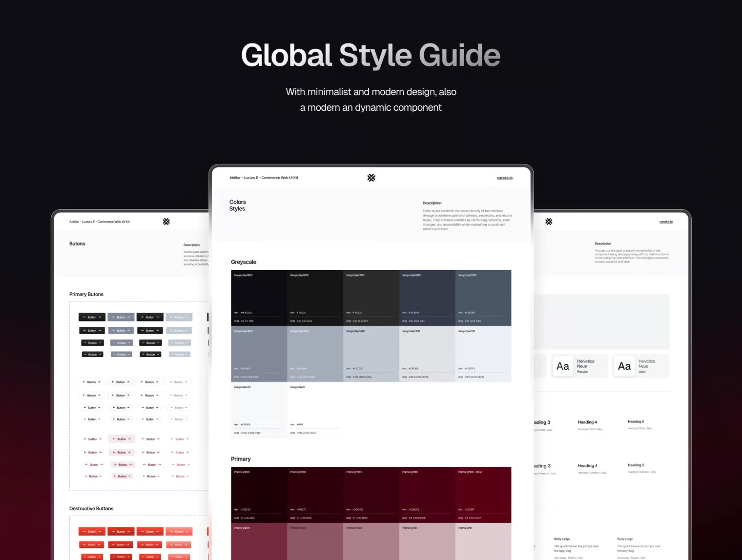Pick the Primary/600 swatch
The height and width of the screenshot is (560, 742).
(x=427, y=495)
